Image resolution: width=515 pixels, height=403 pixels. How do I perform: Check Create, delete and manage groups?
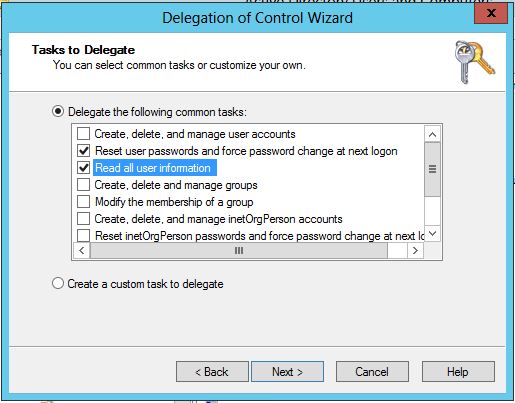[83, 185]
